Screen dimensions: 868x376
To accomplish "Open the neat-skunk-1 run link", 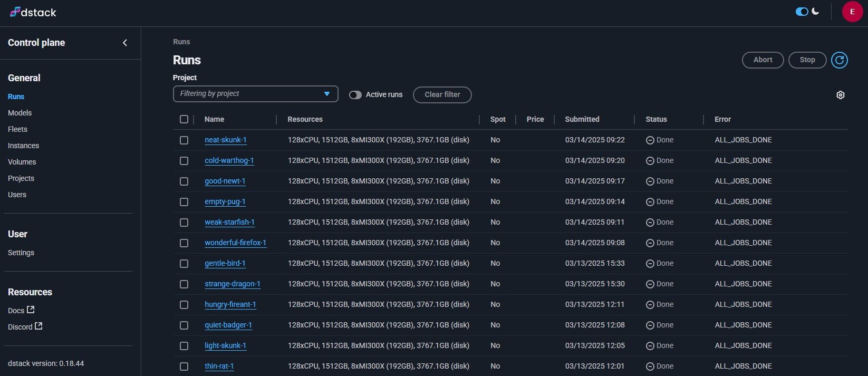I will click(226, 140).
